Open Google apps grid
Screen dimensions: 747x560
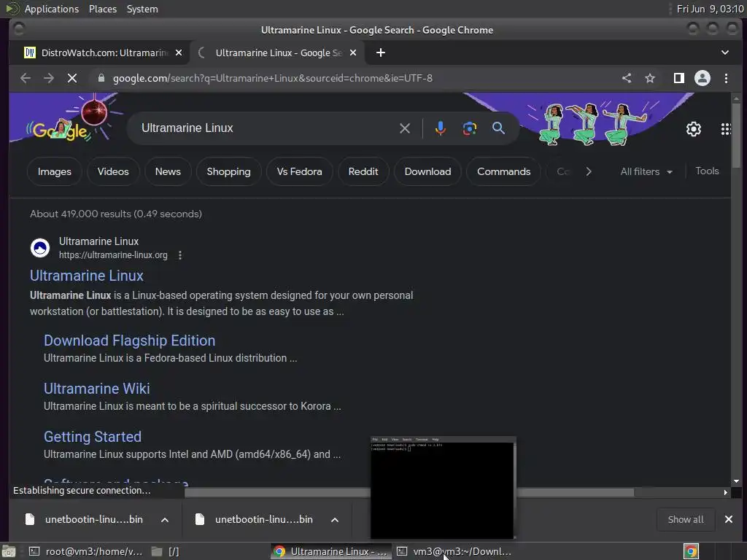[726, 129]
